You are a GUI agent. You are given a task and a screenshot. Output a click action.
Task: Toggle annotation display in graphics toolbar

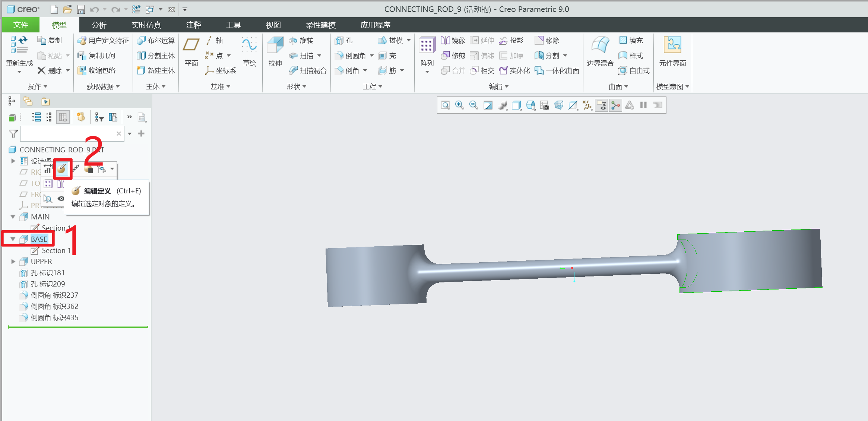pyautogui.click(x=601, y=105)
